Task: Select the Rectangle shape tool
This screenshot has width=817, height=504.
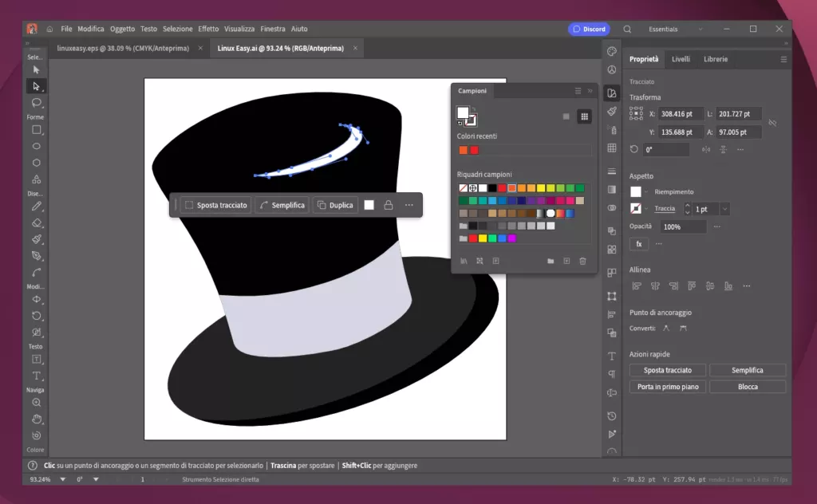Action: [x=36, y=130]
